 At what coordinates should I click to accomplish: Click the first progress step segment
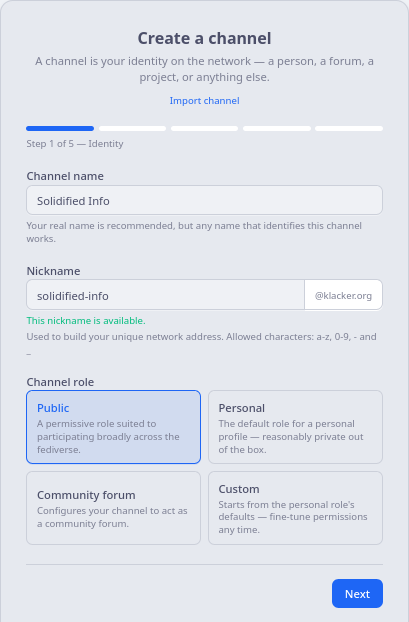pos(60,129)
